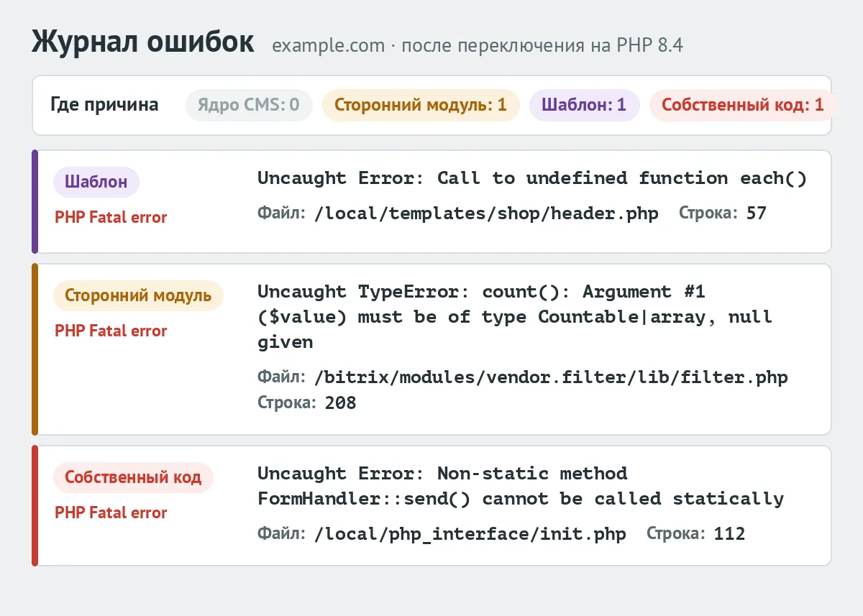Click line number 208

click(341, 403)
